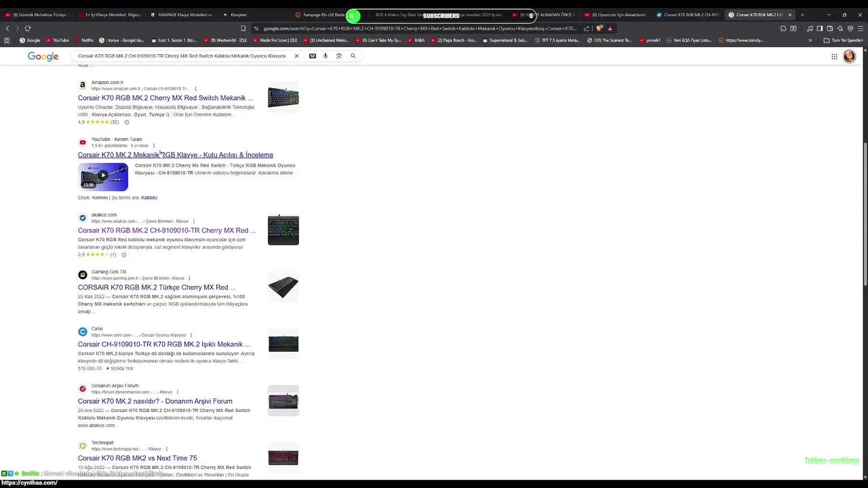The height and width of the screenshot is (488, 868).
Task: Open YouTube Kutu Açılışı & İnceleme link
Action: click(176, 155)
